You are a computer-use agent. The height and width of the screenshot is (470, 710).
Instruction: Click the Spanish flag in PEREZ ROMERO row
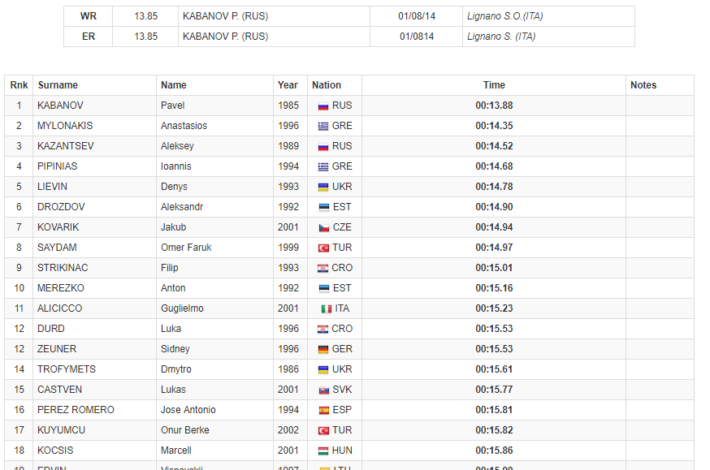point(324,411)
